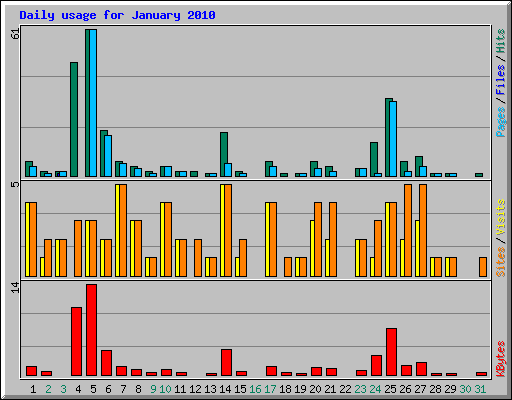Click day label 29 on the x-axis
The width and height of the screenshot is (512, 400).
point(450,389)
